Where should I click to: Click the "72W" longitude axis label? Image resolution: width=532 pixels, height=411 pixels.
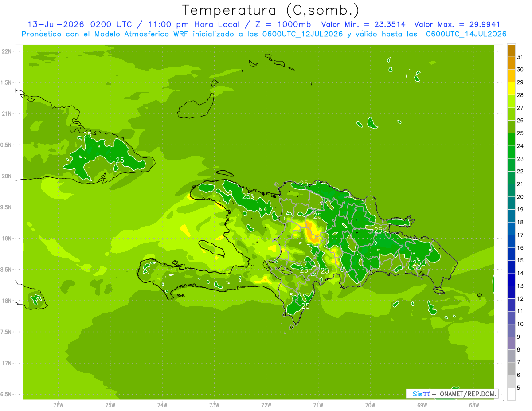tap(266, 405)
